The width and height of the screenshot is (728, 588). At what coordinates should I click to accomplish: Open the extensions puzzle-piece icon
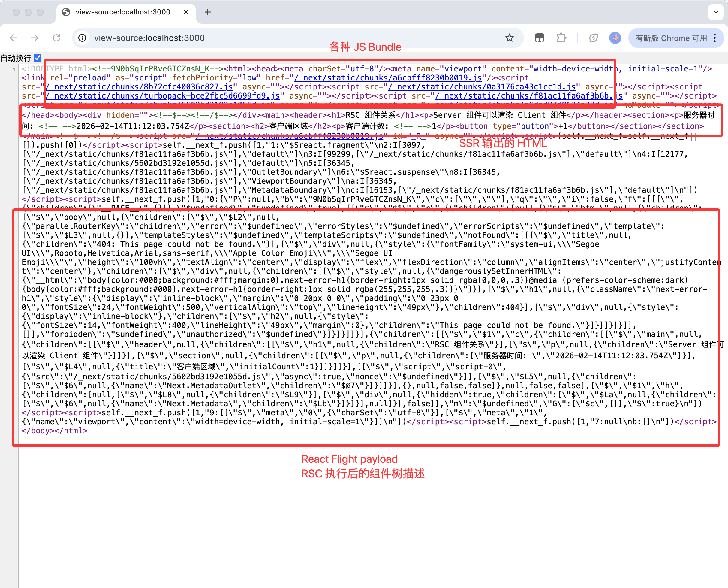coord(561,38)
